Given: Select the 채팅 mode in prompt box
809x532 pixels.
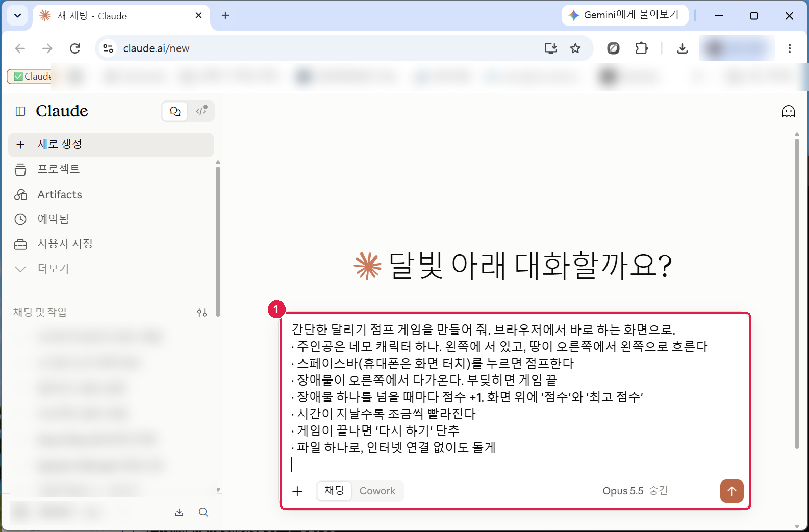Looking at the screenshot, I should 334,491.
